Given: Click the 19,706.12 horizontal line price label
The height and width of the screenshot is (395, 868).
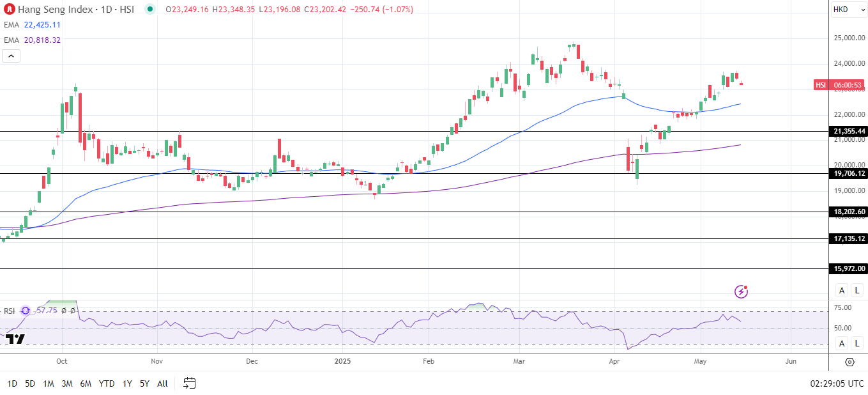Looking at the screenshot, I should (x=849, y=173).
